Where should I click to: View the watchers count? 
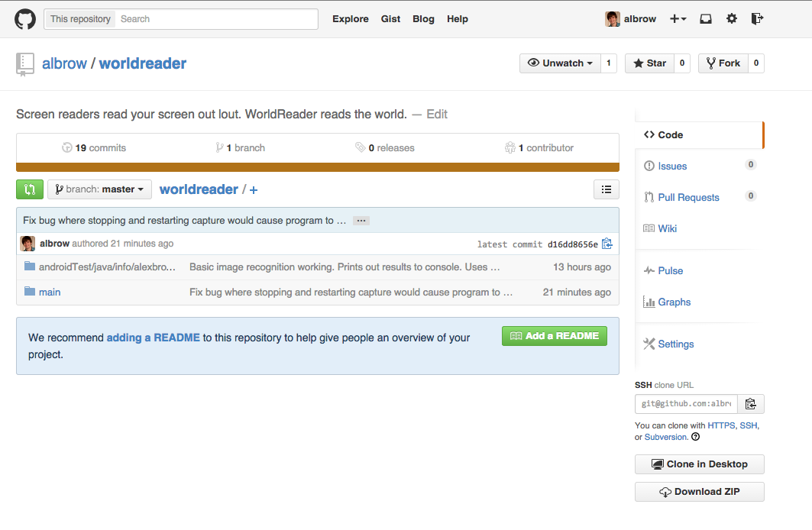(609, 63)
